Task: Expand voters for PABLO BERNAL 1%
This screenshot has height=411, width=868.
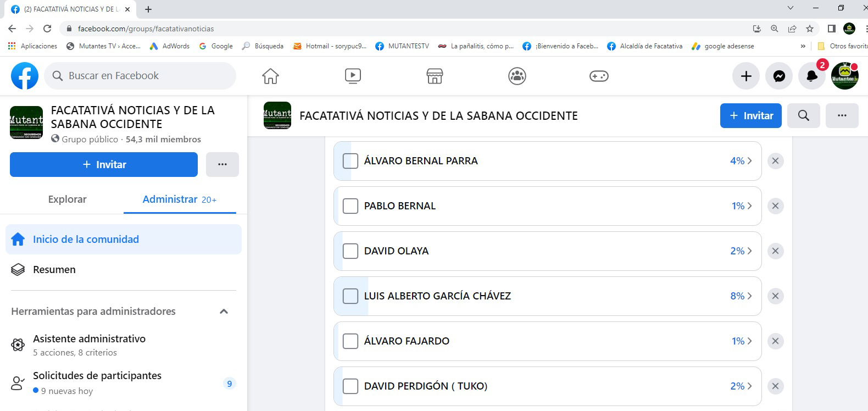Action: pyautogui.click(x=742, y=206)
